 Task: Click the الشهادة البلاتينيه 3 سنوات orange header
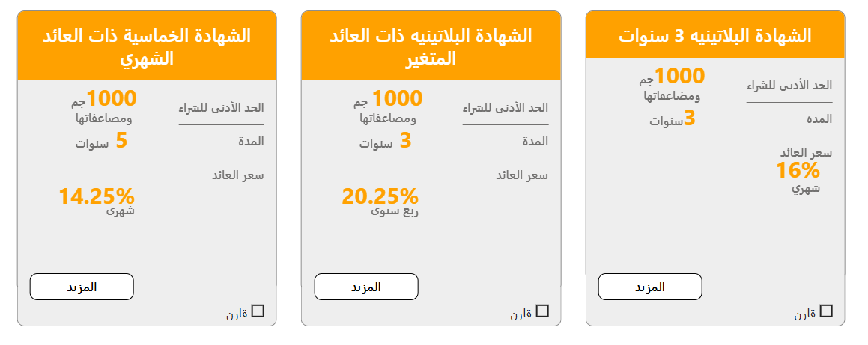715,35
